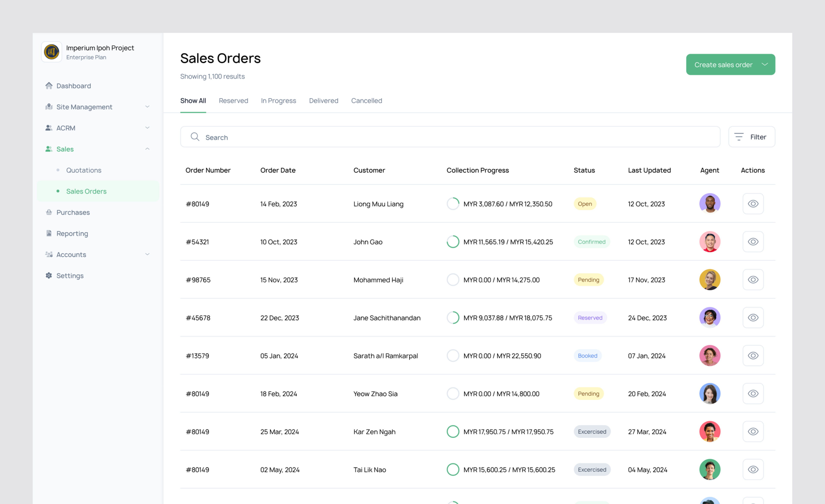Switch to the Cancelled tab

[x=366, y=101]
